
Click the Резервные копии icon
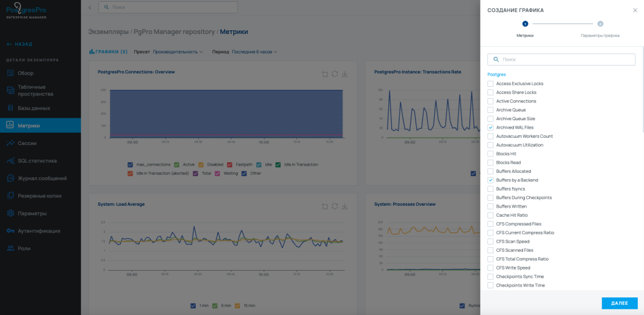[x=11, y=195]
